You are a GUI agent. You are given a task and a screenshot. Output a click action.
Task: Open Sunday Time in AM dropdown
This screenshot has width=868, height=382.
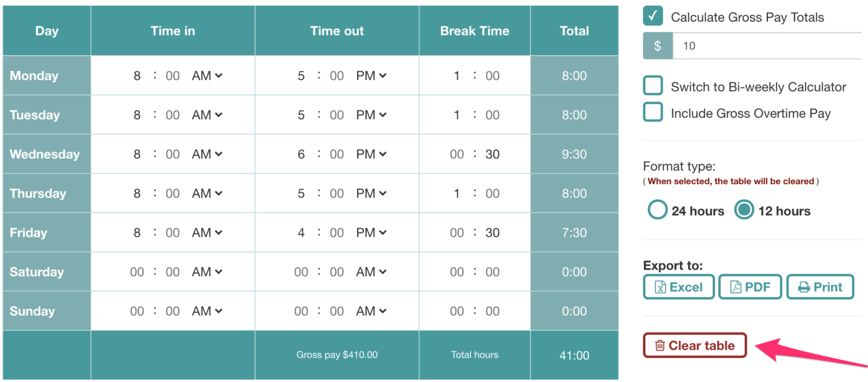pyautogui.click(x=207, y=311)
